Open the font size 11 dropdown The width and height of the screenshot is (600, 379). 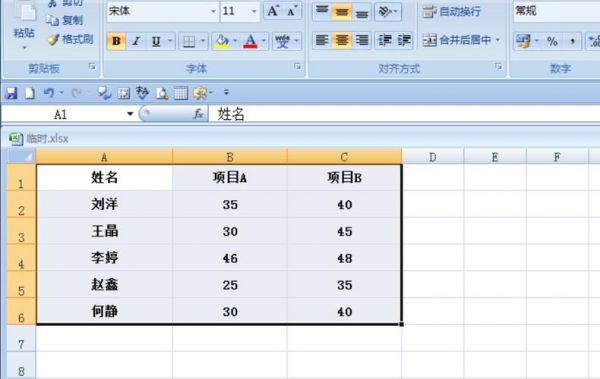pos(253,11)
